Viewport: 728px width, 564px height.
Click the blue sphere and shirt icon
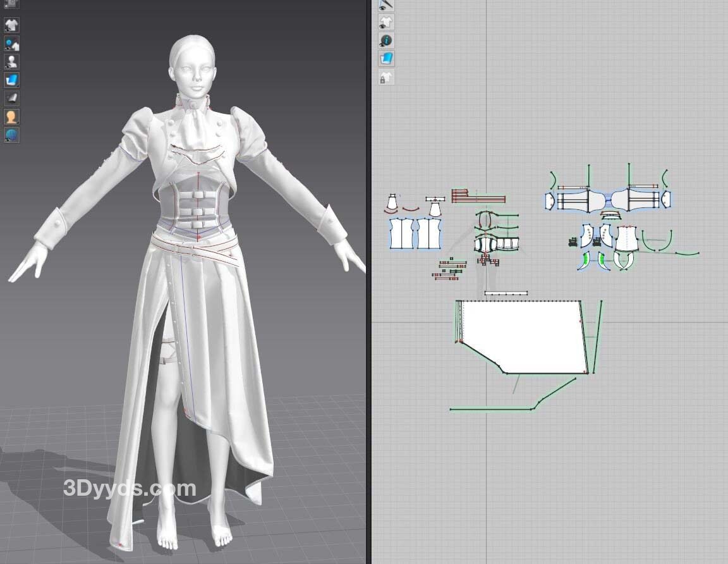click(x=11, y=44)
